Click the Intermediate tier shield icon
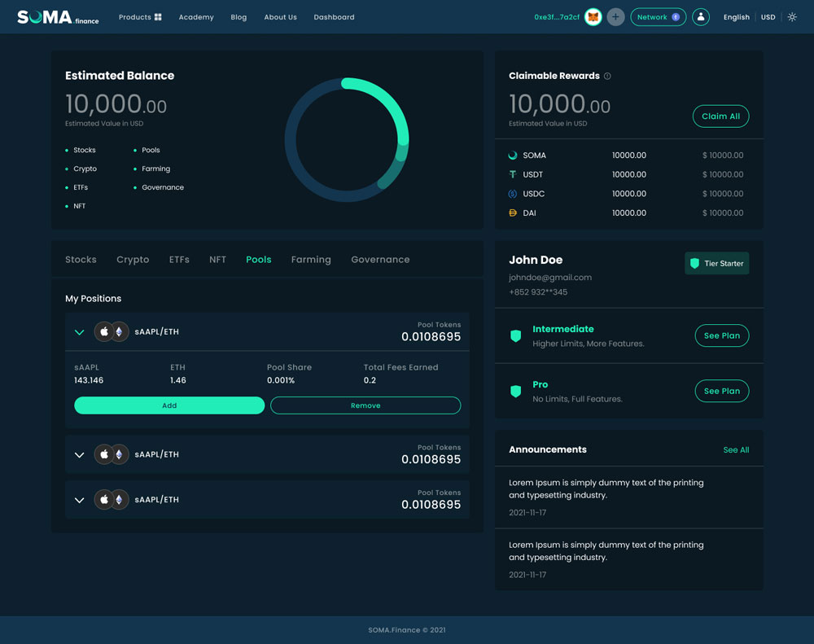814x644 pixels. click(x=515, y=336)
